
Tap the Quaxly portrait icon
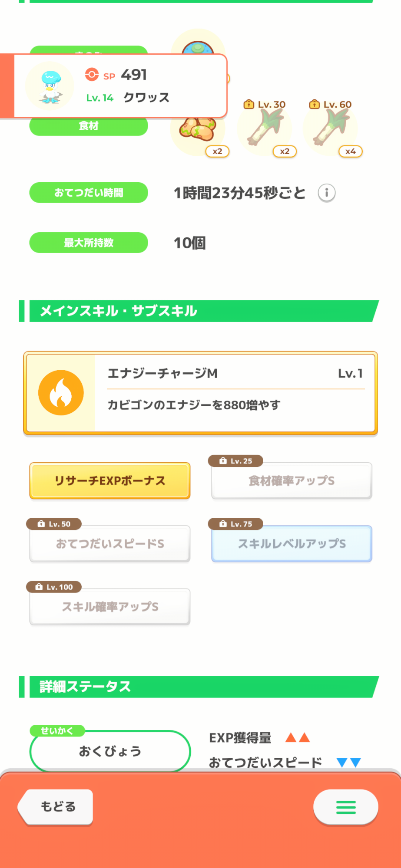(50, 86)
